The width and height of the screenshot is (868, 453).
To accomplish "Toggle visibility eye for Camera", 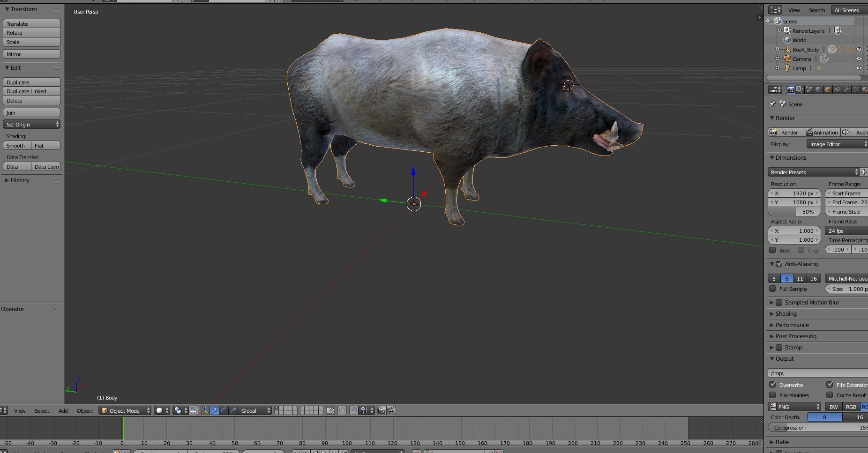I will pos(859,59).
